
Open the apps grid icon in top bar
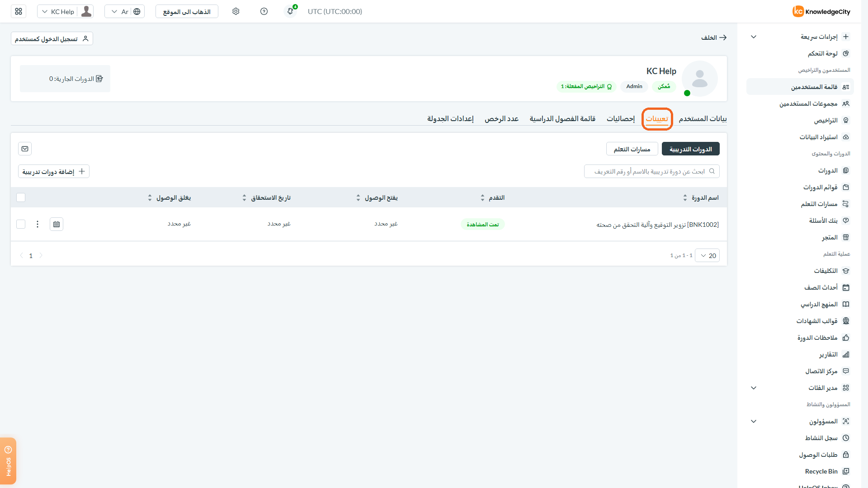tap(19, 11)
